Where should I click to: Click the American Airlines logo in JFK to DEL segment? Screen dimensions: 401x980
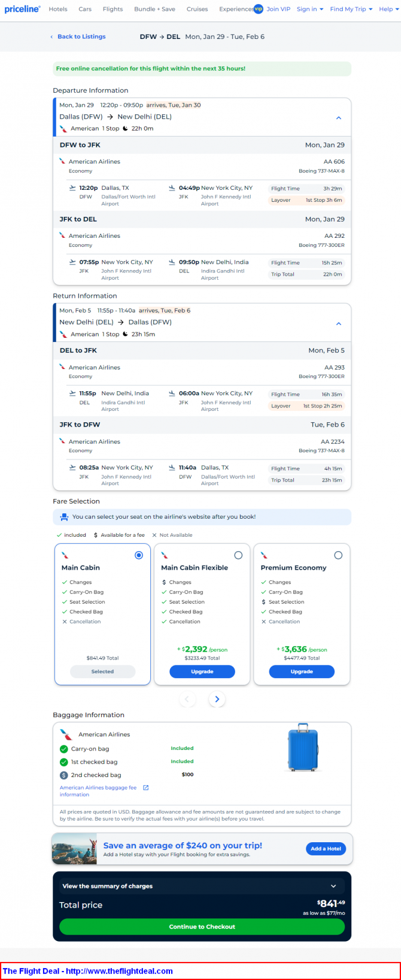pyautogui.click(x=62, y=235)
